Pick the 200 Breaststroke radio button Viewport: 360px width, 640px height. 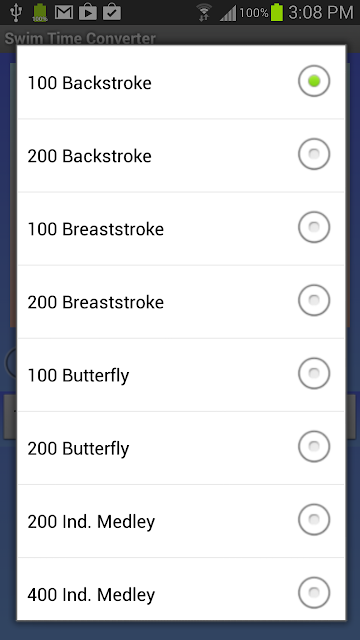click(313, 300)
